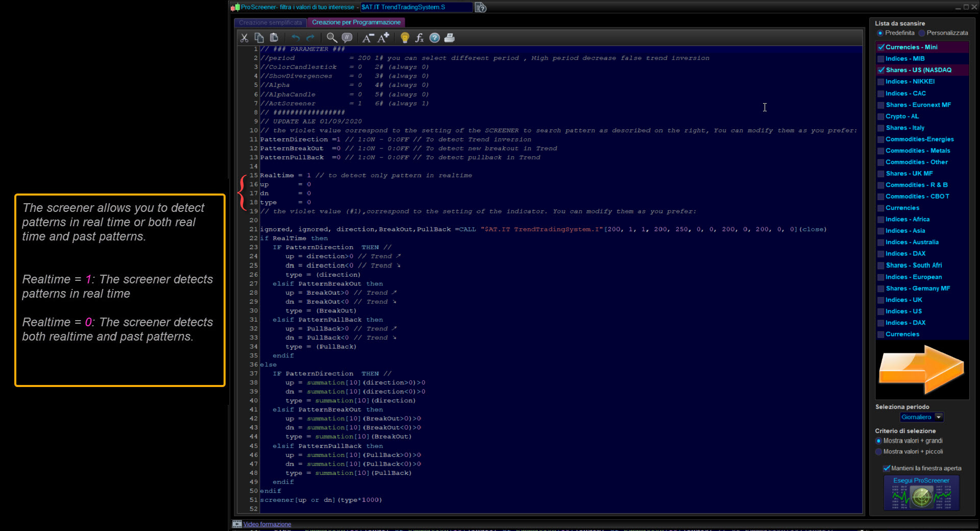This screenshot has height=531, width=980.
Task: Switch to Creazione semplificata tab
Action: [270, 22]
